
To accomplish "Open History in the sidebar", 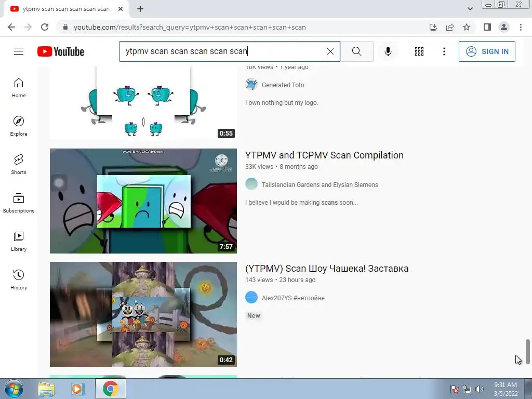I will (19, 280).
